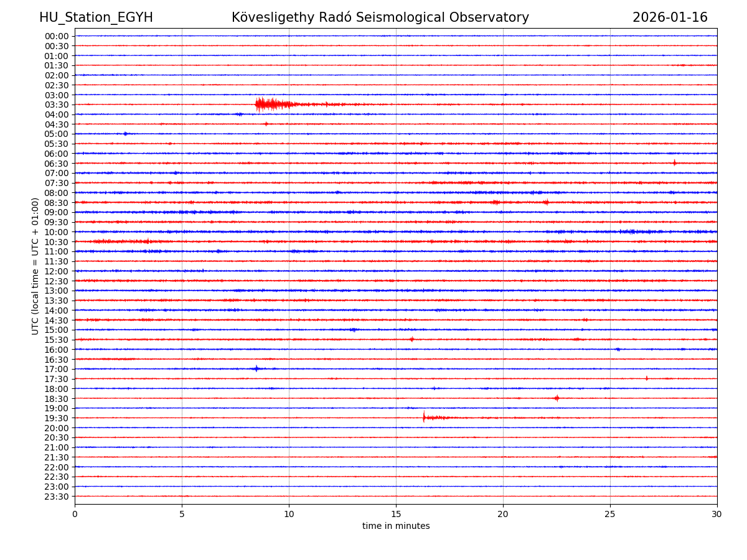Click the vertical UTC local time axis label

tap(35, 266)
